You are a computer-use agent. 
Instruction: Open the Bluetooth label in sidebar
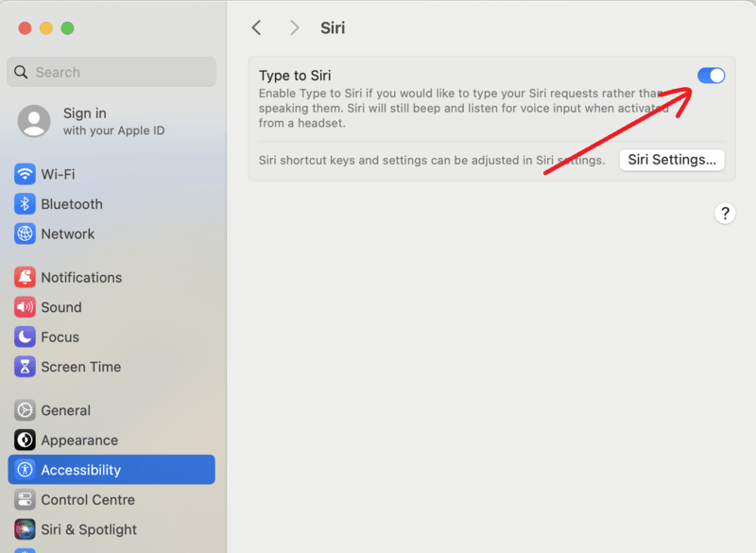(72, 204)
